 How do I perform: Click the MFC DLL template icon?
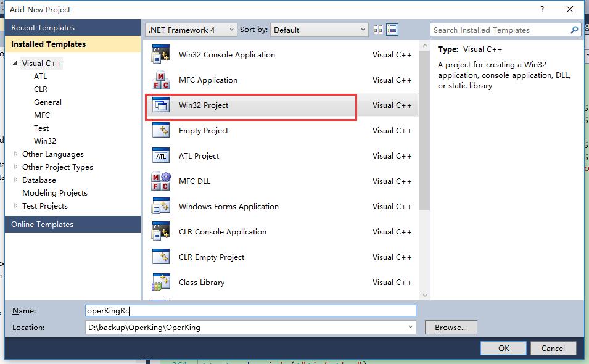coord(161,181)
